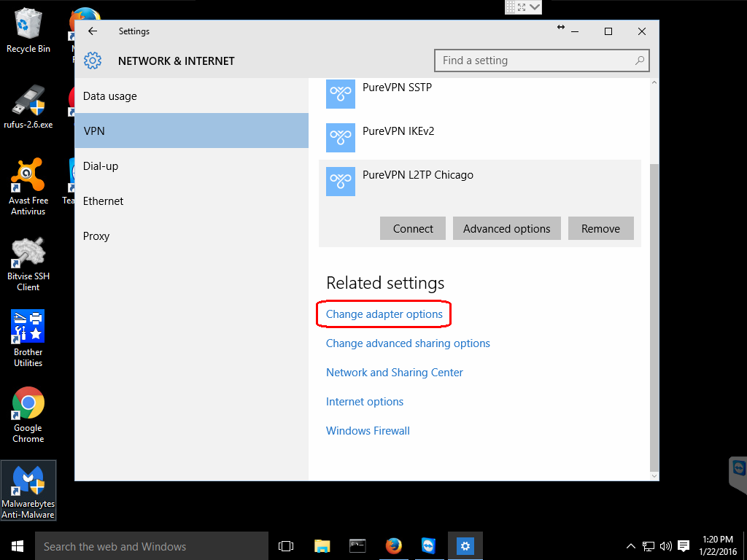
Task: Click the search magnifier in Find a setting
Action: [639, 61]
